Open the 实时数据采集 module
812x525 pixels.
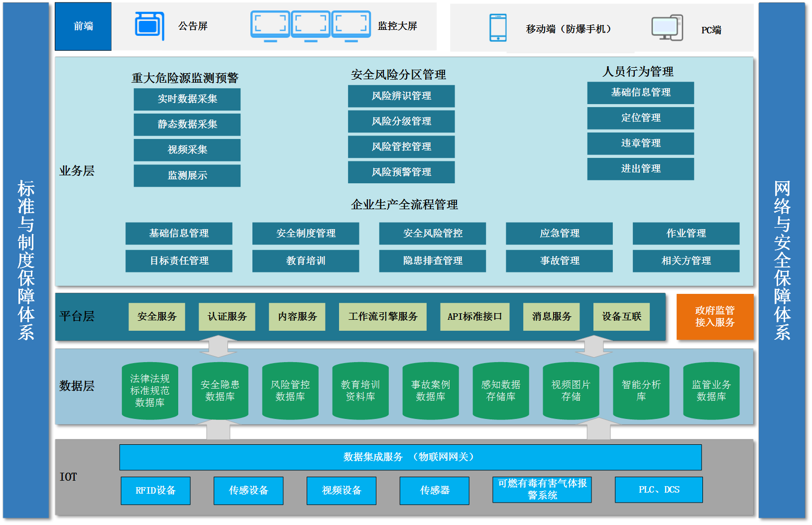(187, 99)
